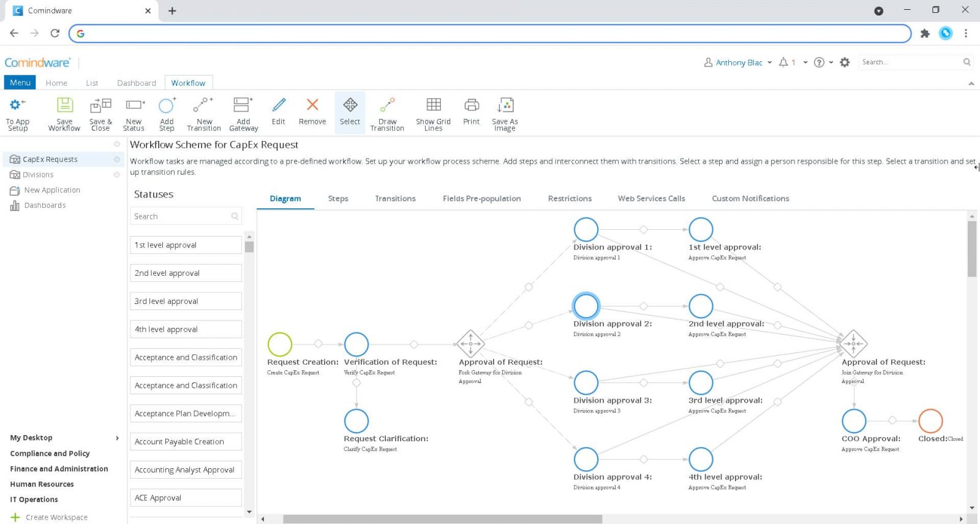
Task: Open the dropdown arrow next to notifications
Action: tap(805, 63)
